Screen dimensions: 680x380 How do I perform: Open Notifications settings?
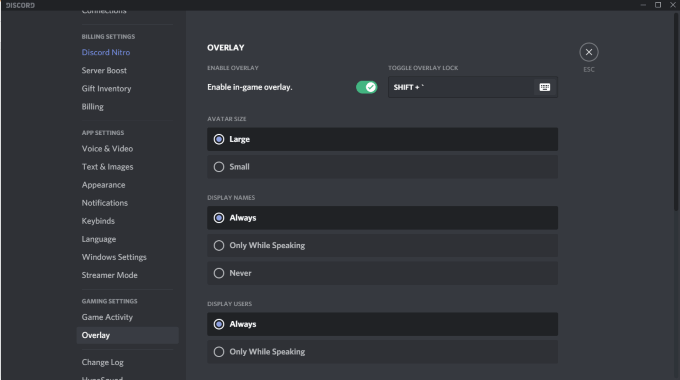(105, 203)
